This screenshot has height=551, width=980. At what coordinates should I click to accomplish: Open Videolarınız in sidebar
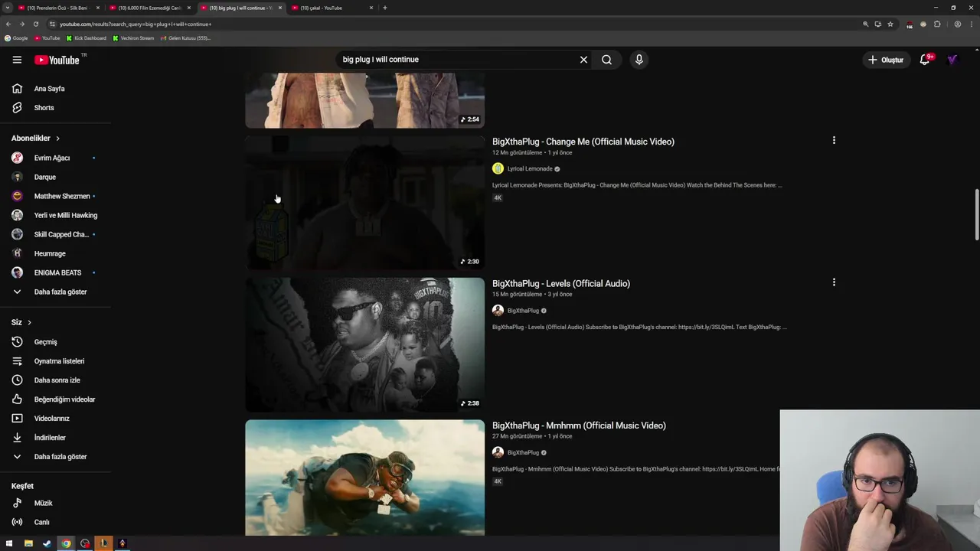[x=55, y=419]
